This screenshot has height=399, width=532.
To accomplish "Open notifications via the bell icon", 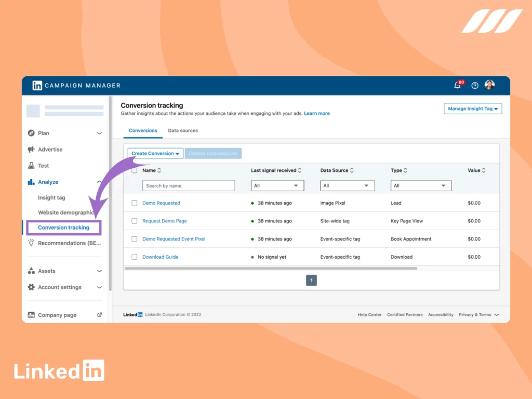I will (457, 85).
